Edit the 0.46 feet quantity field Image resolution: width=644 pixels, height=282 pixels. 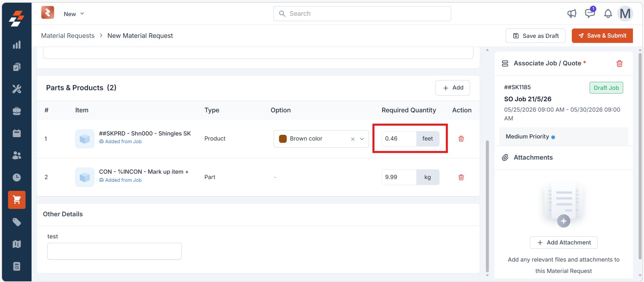pyautogui.click(x=399, y=138)
